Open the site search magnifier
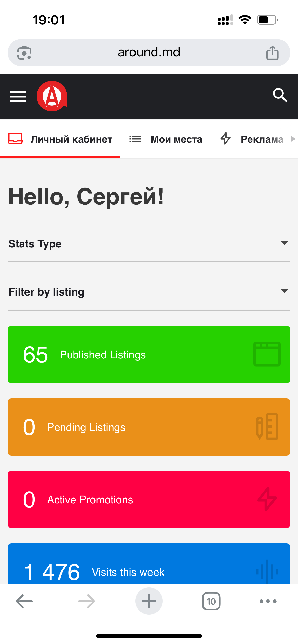 tap(280, 95)
